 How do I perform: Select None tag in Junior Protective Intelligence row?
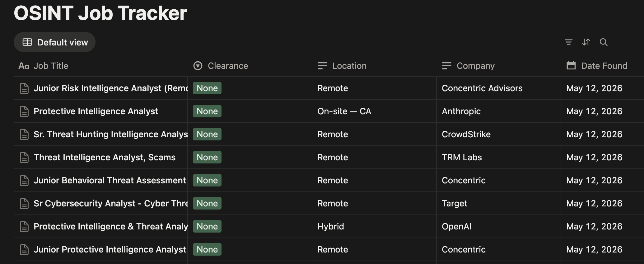[x=207, y=249]
